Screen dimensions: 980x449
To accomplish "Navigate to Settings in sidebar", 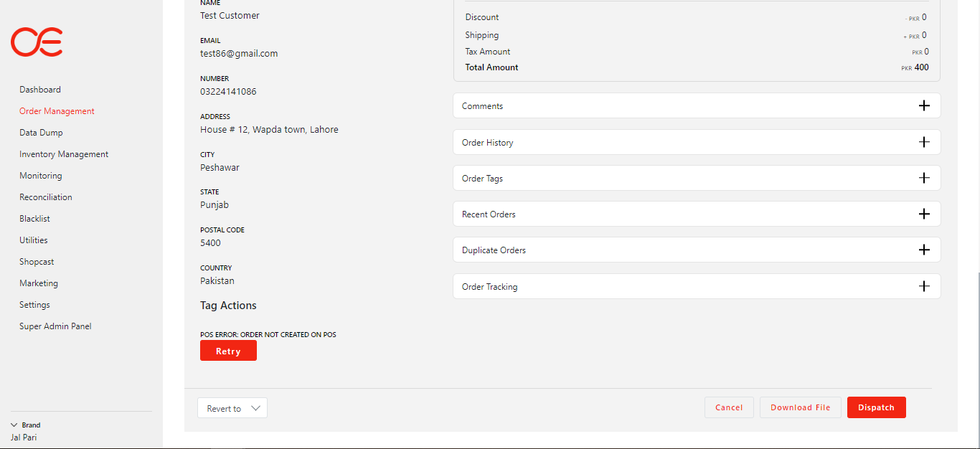I will [34, 305].
